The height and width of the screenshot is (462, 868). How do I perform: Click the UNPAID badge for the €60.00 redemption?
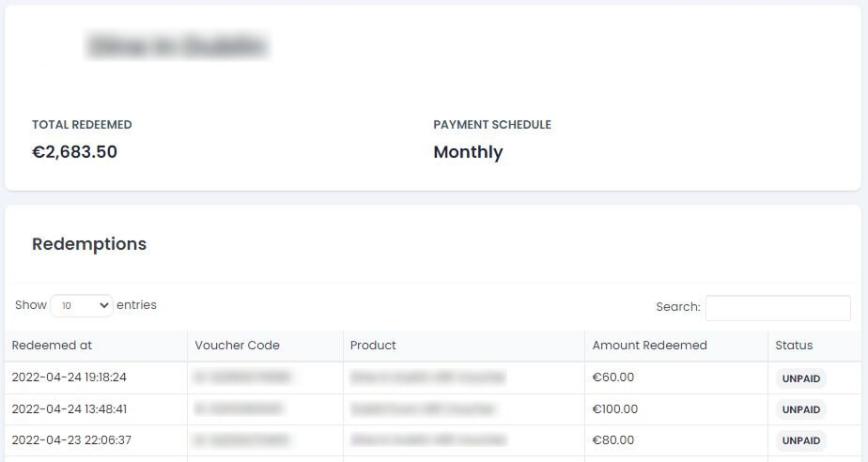click(x=800, y=378)
